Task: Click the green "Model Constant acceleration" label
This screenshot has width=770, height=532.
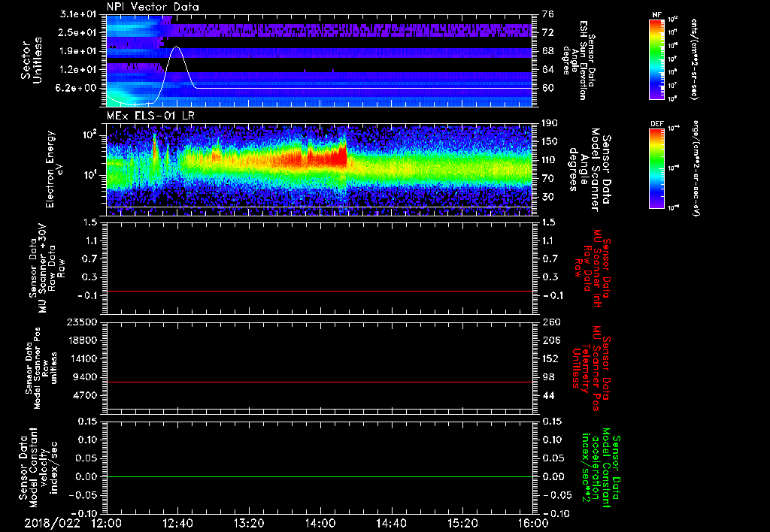Action: coord(602,467)
